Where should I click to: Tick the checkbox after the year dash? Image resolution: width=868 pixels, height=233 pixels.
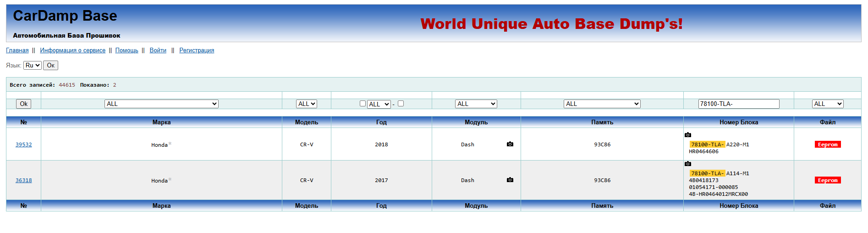tap(401, 104)
